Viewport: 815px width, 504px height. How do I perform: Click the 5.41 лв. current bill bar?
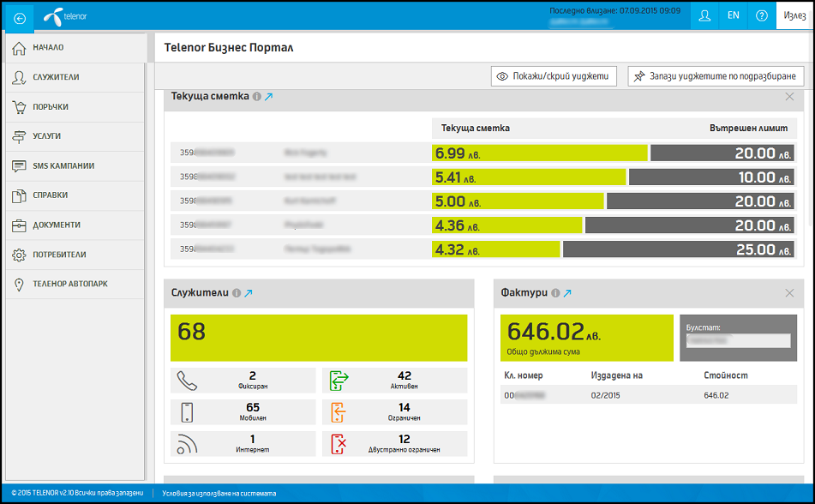[x=529, y=177]
